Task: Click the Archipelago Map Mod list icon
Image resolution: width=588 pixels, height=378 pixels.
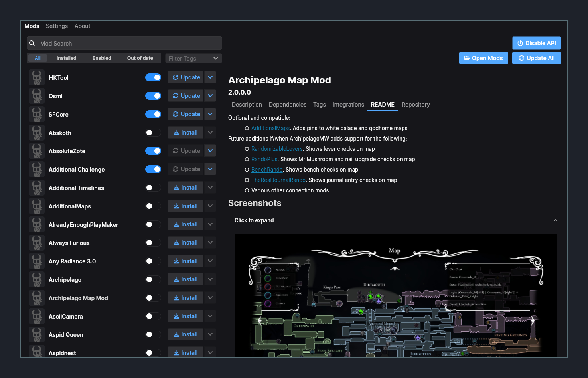Action: coord(37,298)
